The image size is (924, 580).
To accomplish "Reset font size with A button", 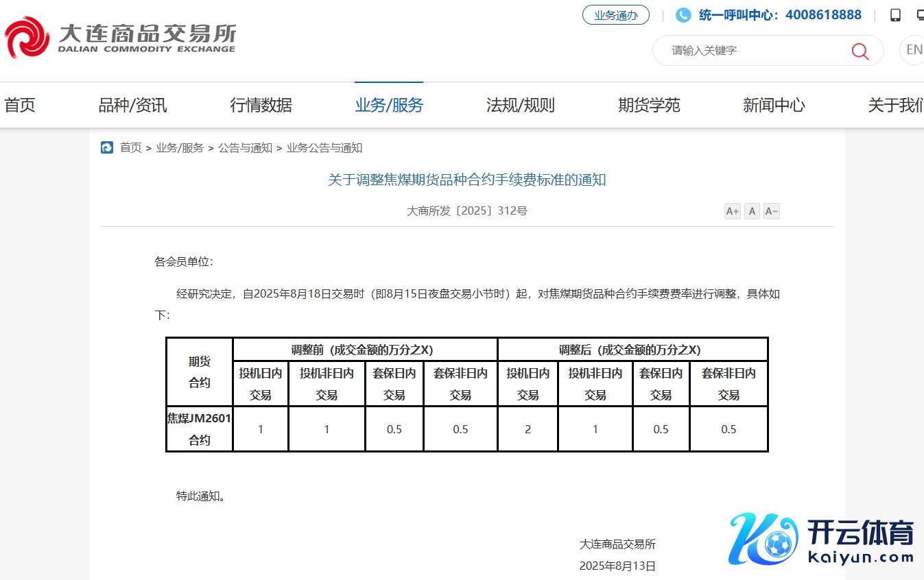I will [753, 211].
